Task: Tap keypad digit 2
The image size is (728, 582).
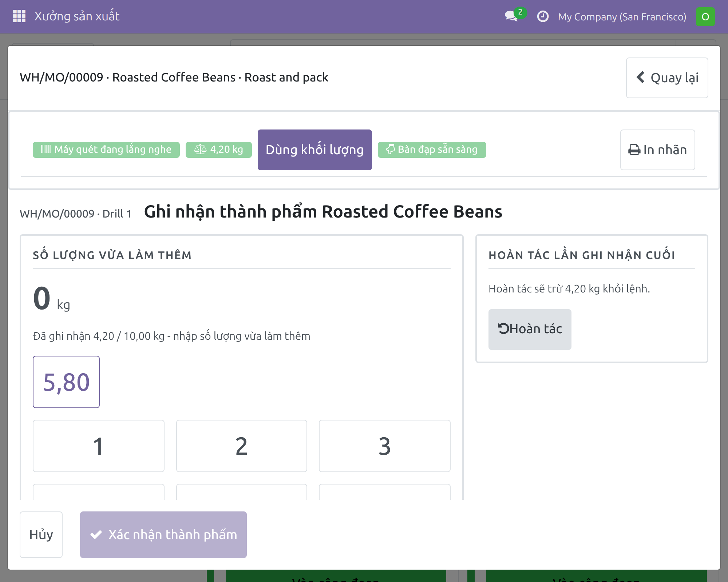Action: pos(242,446)
